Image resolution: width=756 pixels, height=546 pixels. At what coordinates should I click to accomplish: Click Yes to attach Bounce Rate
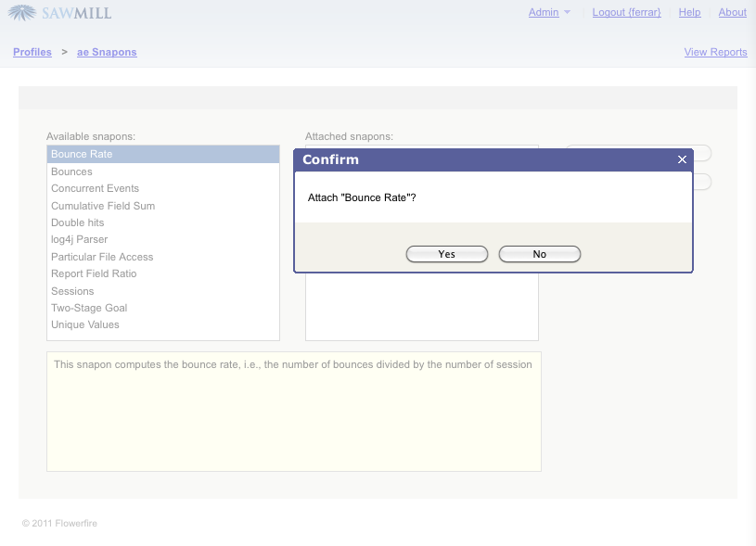click(x=446, y=254)
